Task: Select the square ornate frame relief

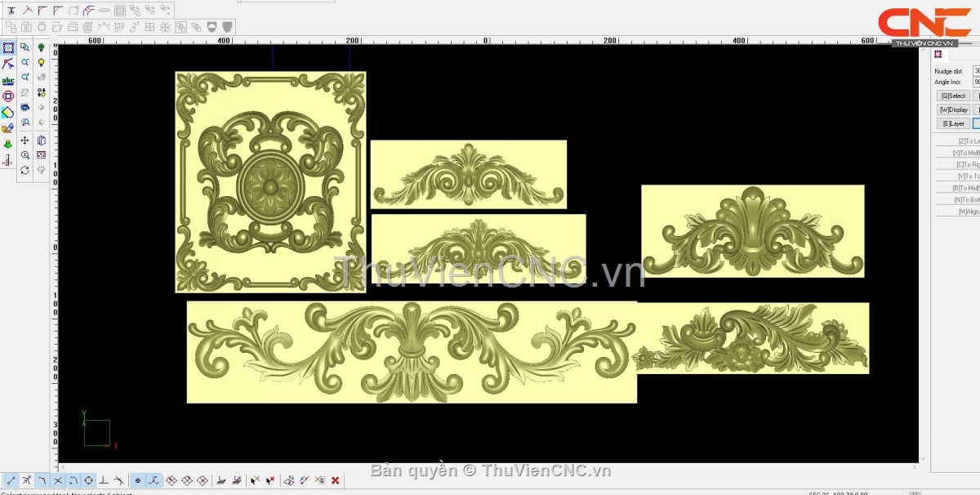Action: [x=270, y=181]
